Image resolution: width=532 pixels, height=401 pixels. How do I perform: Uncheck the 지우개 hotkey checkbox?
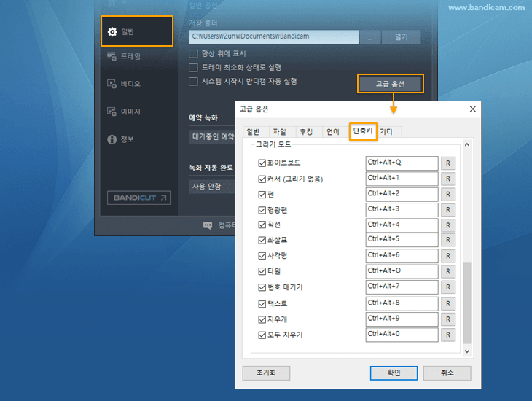pos(262,319)
